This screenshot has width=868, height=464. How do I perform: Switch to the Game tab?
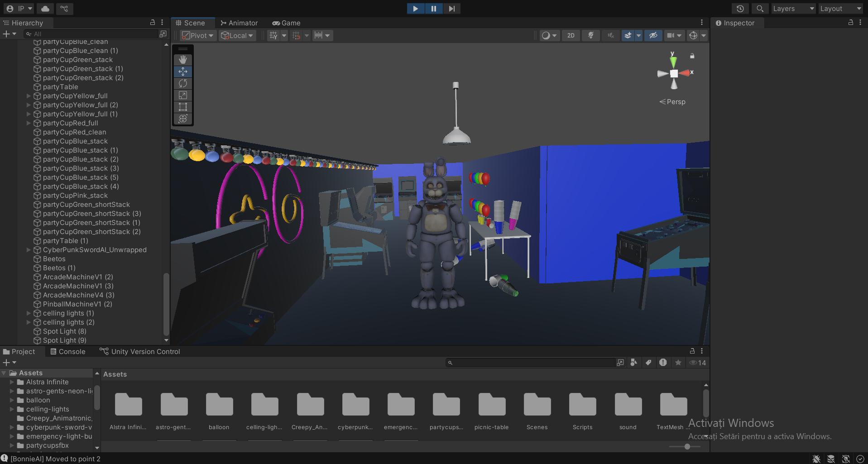(x=286, y=23)
